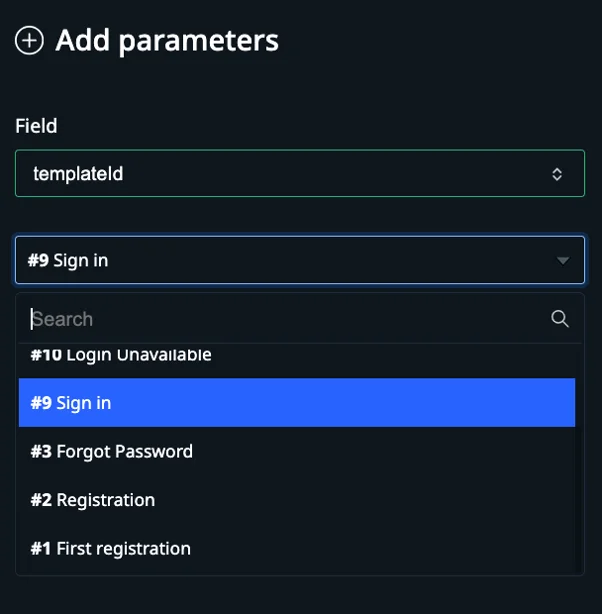Click the bold '#9' in the selected value box

[38, 261]
